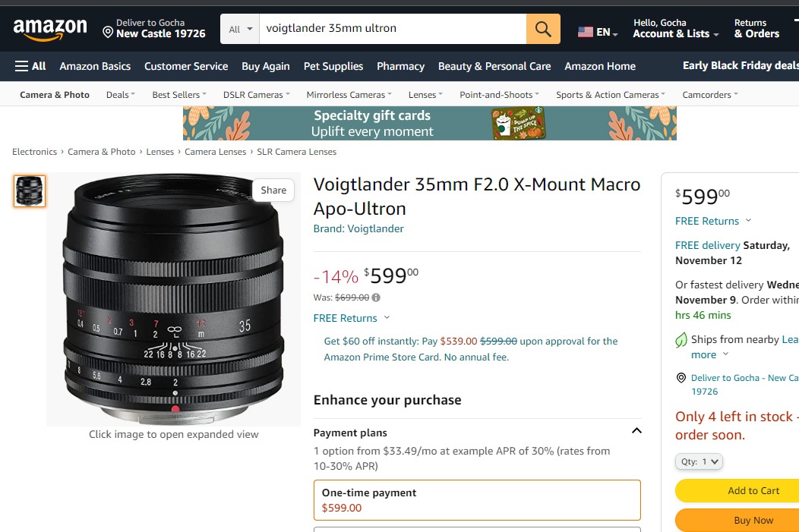Image resolution: width=799 pixels, height=532 pixels.
Task: Open the Lenses navigation menu
Action: pos(425,95)
